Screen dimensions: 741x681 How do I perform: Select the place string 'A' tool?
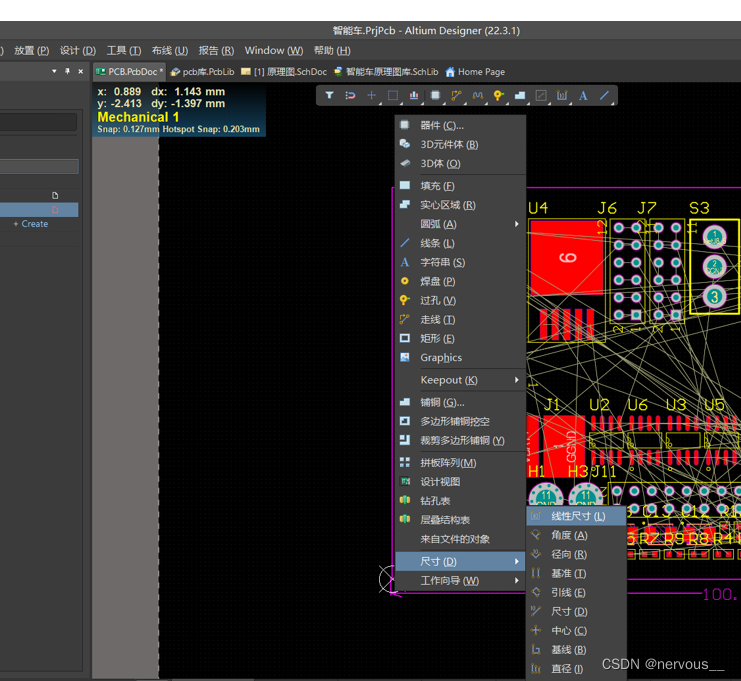point(583,96)
